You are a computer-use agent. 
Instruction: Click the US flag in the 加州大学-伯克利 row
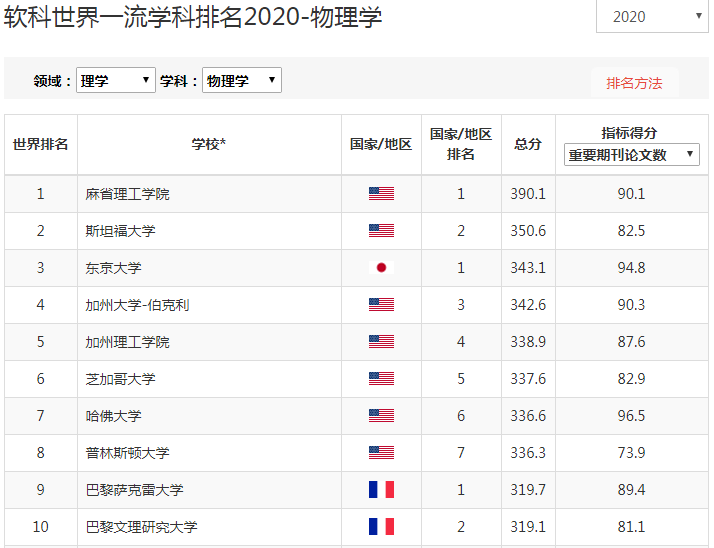tap(381, 304)
